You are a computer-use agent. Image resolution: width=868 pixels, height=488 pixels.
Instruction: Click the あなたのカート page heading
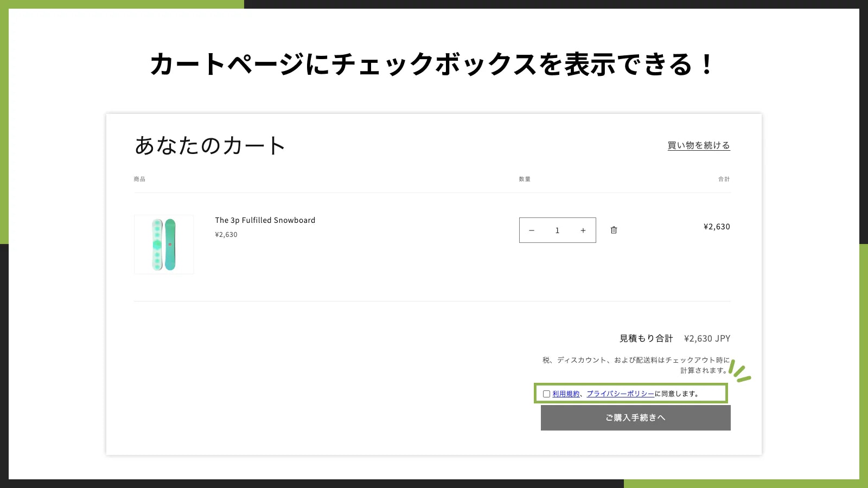pos(209,145)
